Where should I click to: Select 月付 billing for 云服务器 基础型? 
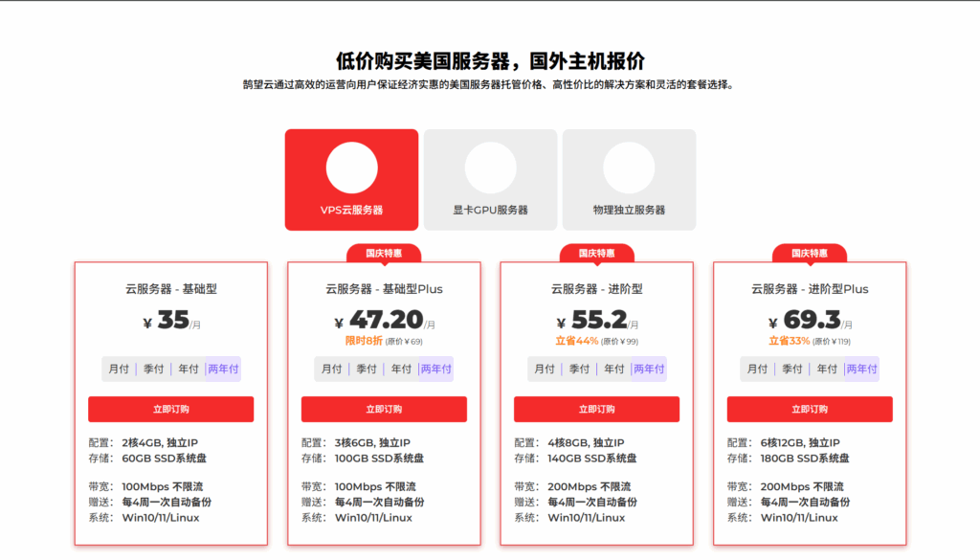(119, 369)
